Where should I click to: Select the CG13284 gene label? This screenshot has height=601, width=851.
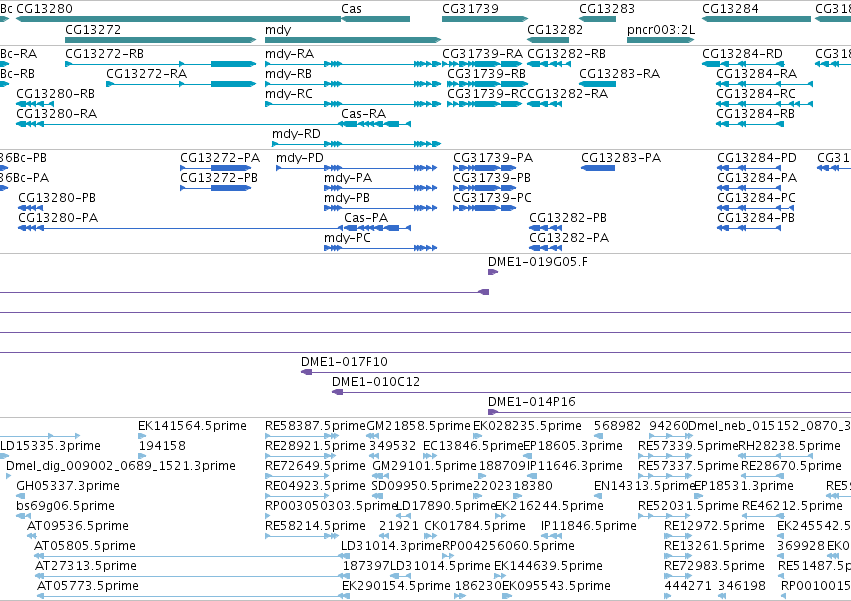(730, 9)
